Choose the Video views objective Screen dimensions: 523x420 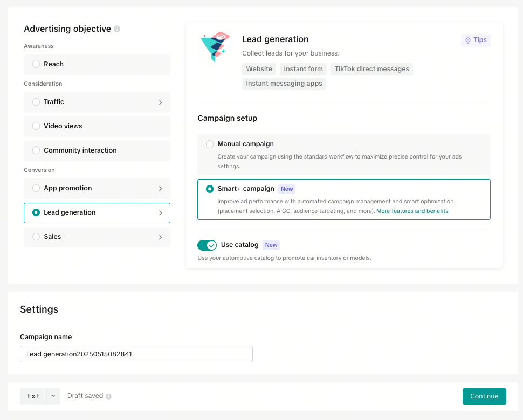97,127
